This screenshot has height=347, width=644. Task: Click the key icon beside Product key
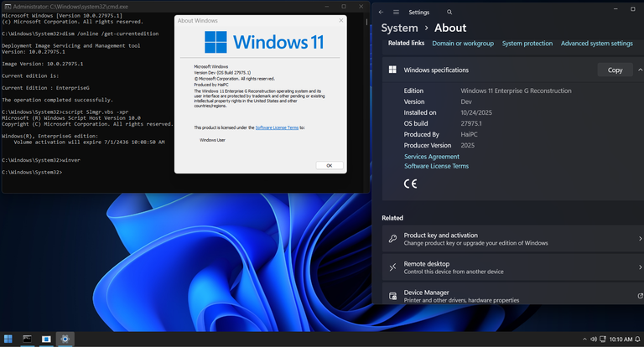pos(392,239)
